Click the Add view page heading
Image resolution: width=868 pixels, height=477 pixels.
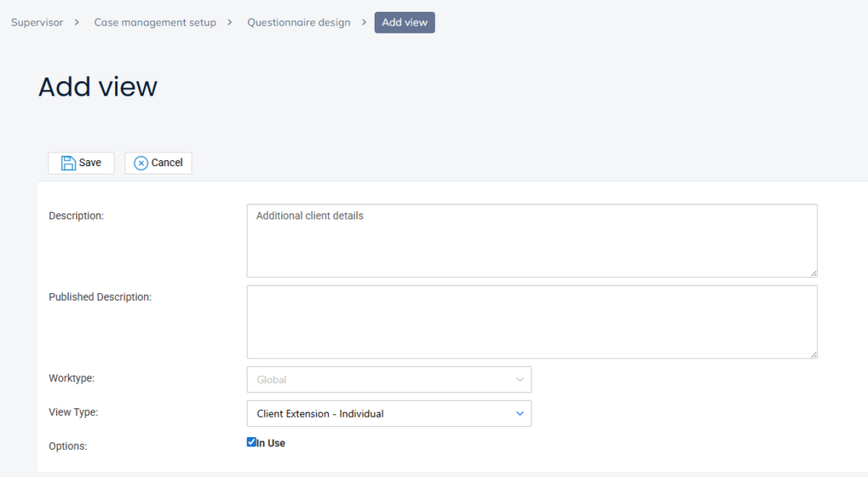pyautogui.click(x=97, y=86)
